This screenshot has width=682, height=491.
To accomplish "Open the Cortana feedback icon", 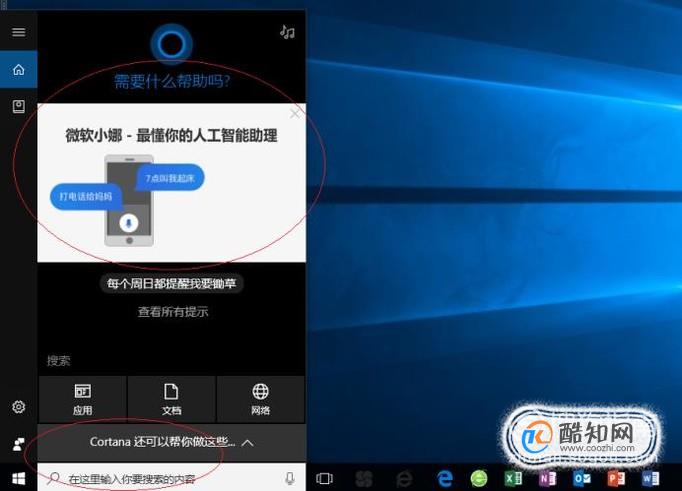I will (x=19, y=444).
